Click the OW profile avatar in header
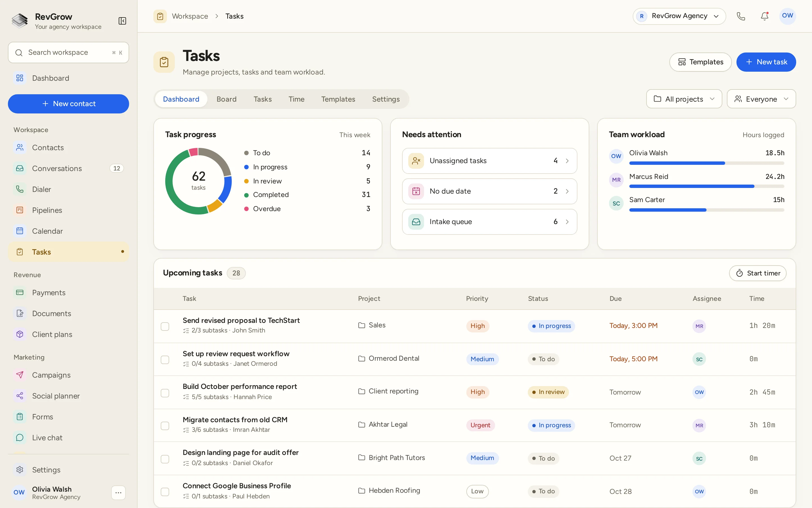Screen dimensions: 812x508 (787, 16)
